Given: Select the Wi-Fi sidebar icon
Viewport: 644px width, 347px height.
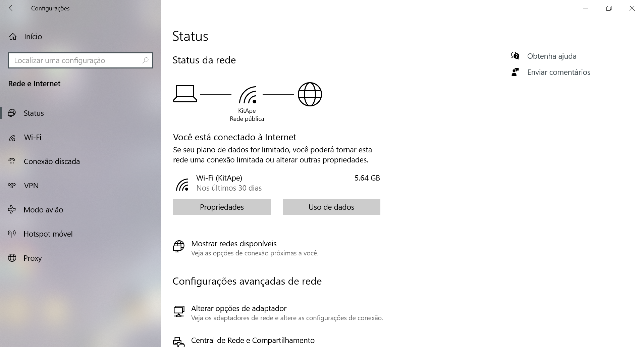Looking at the screenshot, I should [x=12, y=138].
